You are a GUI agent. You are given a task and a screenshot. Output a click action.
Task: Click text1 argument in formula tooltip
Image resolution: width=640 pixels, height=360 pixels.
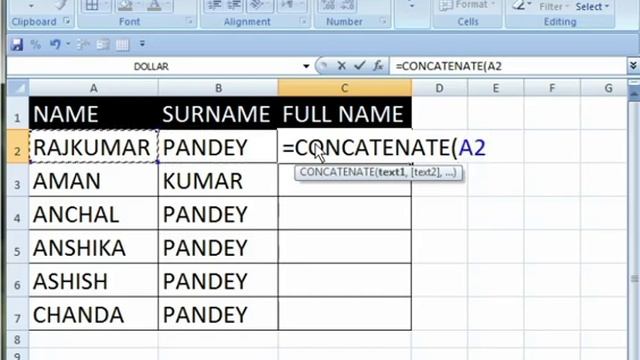391,172
